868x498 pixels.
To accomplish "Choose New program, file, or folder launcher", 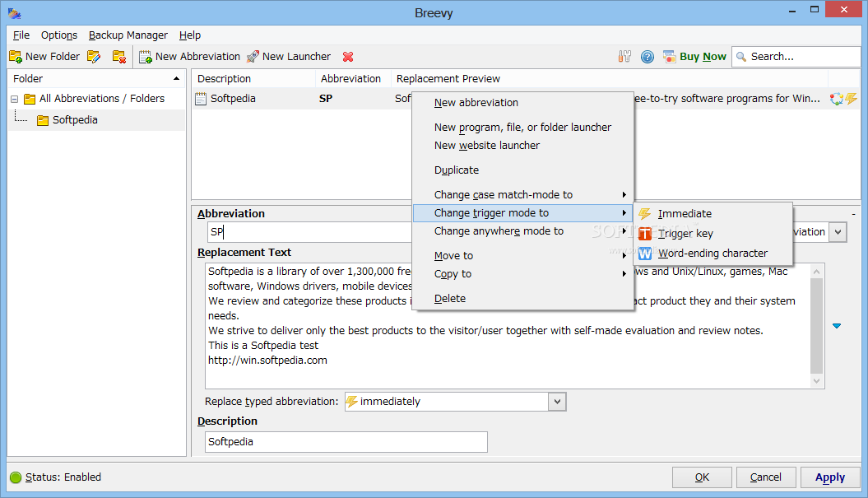I will coord(522,128).
